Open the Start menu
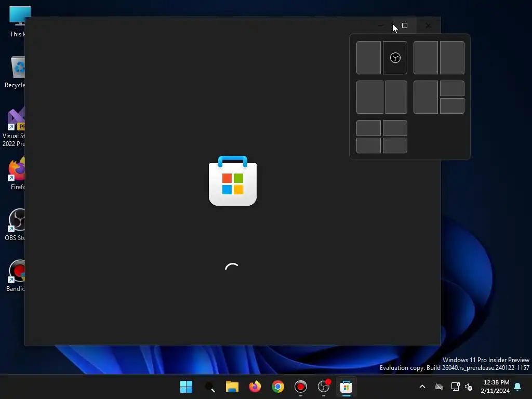Image resolution: width=532 pixels, height=399 pixels. [x=186, y=387]
